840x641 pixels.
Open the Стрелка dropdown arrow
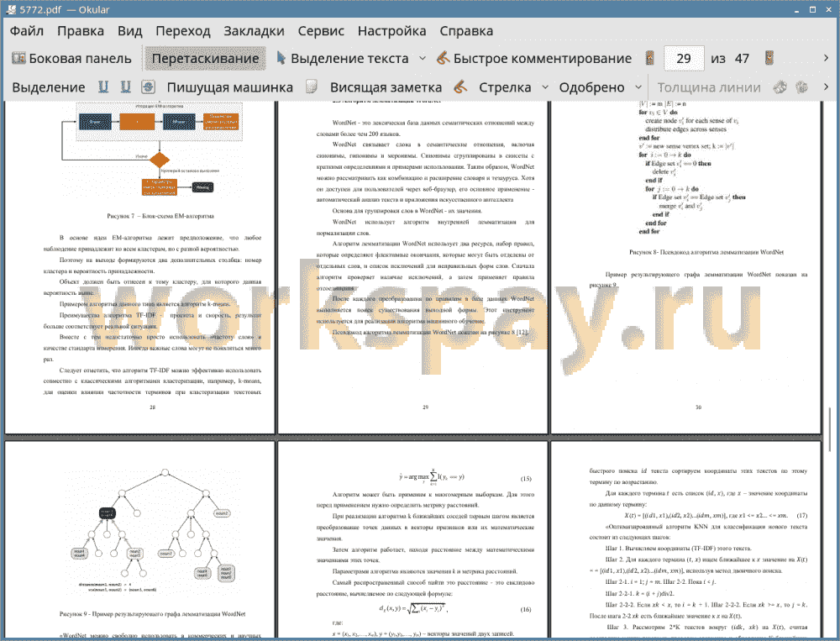(x=545, y=87)
